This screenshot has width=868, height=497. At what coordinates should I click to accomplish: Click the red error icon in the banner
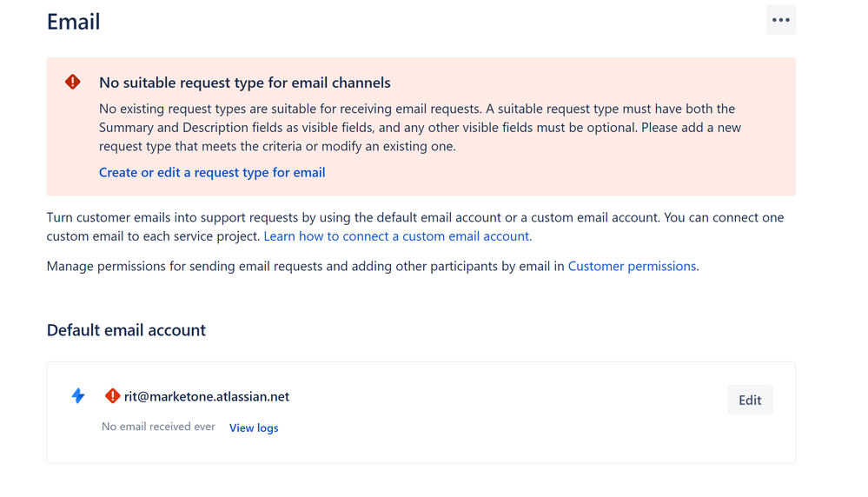tap(72, 82)
